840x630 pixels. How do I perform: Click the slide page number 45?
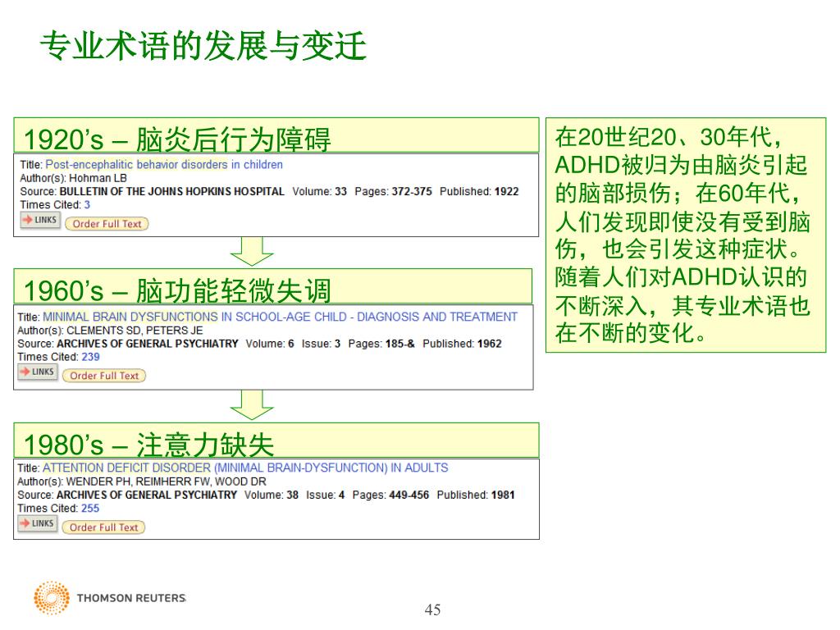432,609
